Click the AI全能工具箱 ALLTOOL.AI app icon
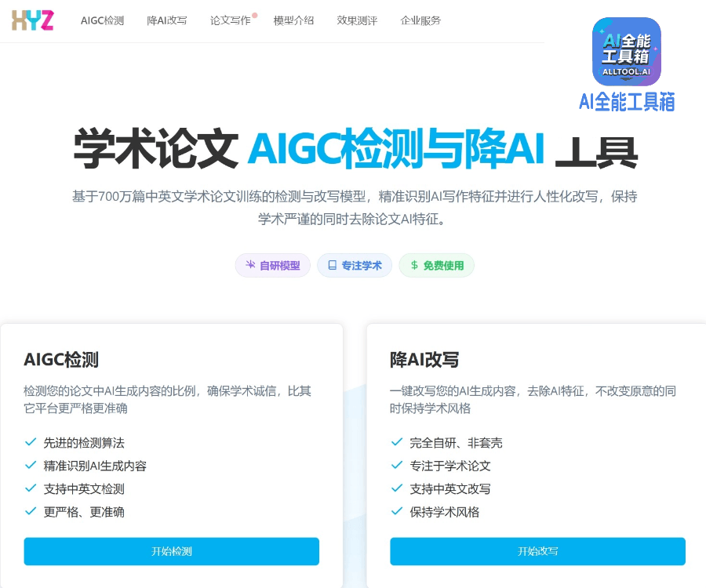The height and width of the screenshot is (588, 706). pyautogui.click(x=626, y=51)
